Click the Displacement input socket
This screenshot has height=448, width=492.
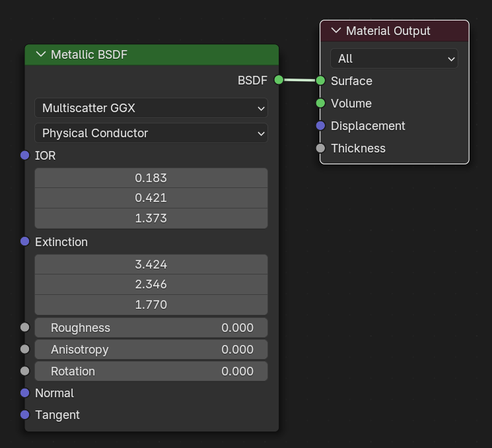pyautogui.click(x=320, y=126)
